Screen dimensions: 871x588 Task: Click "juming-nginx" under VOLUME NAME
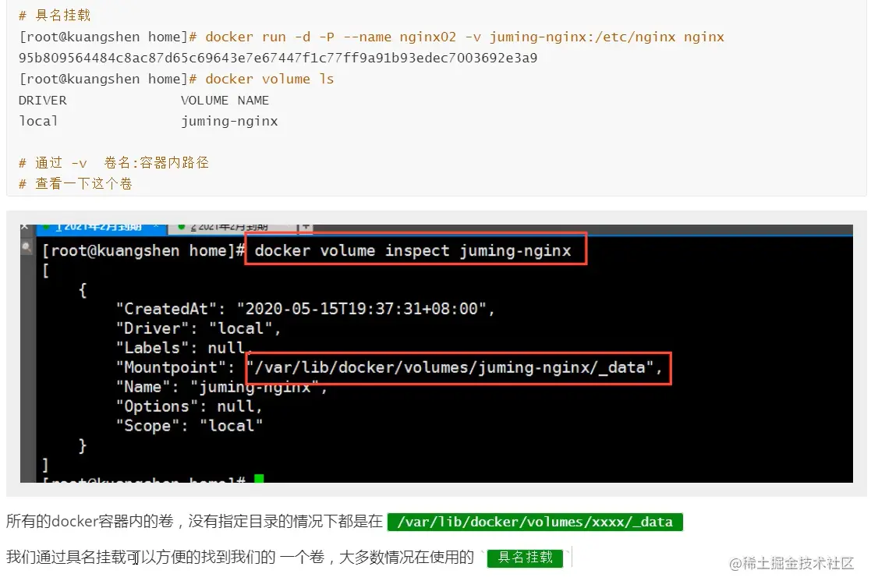pos(228,121)
